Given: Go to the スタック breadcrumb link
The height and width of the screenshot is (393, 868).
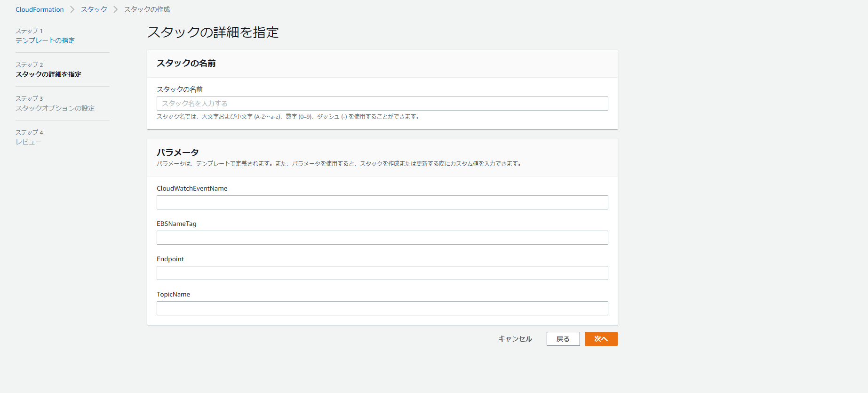Looking at the screenshot, I should coord(94,9).
